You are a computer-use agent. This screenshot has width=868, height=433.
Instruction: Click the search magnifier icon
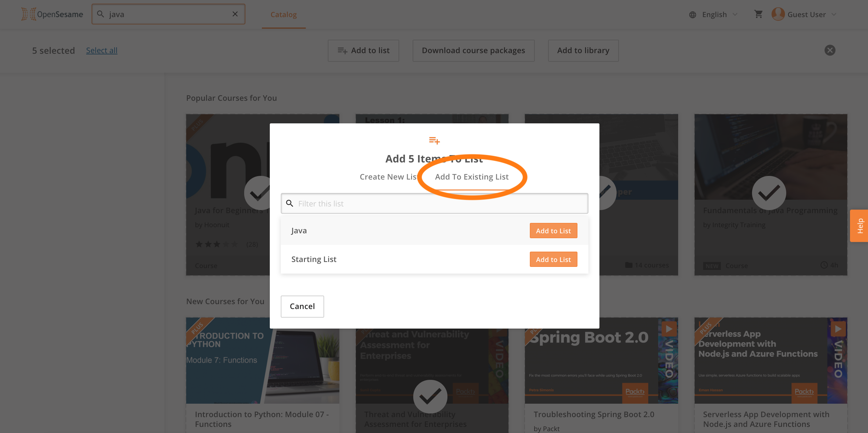tap(100, 14)
